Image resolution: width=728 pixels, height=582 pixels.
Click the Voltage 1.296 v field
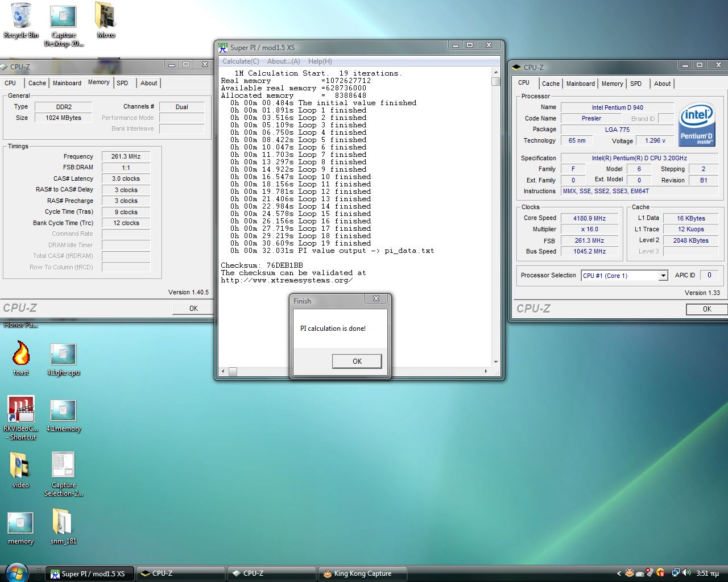pyautogui.click(x=655, y=140)
